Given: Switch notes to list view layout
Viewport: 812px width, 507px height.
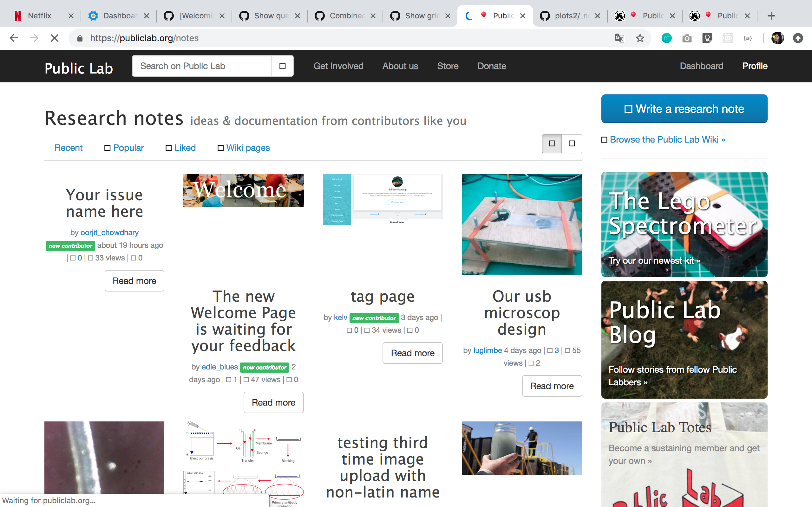Looking at the screenshot, I should [572, 144].
